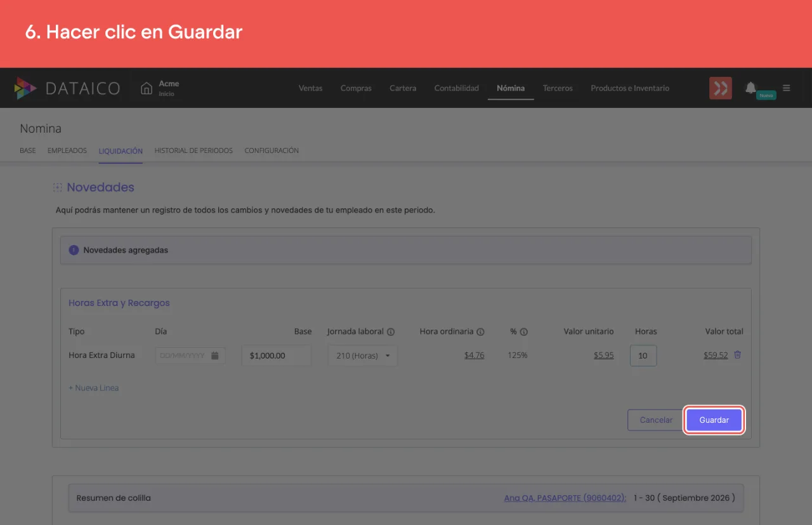Screen dimensions: 812x525
Task: Open the 210 (Horas) jornada dropdown
Action: point(363,356)
